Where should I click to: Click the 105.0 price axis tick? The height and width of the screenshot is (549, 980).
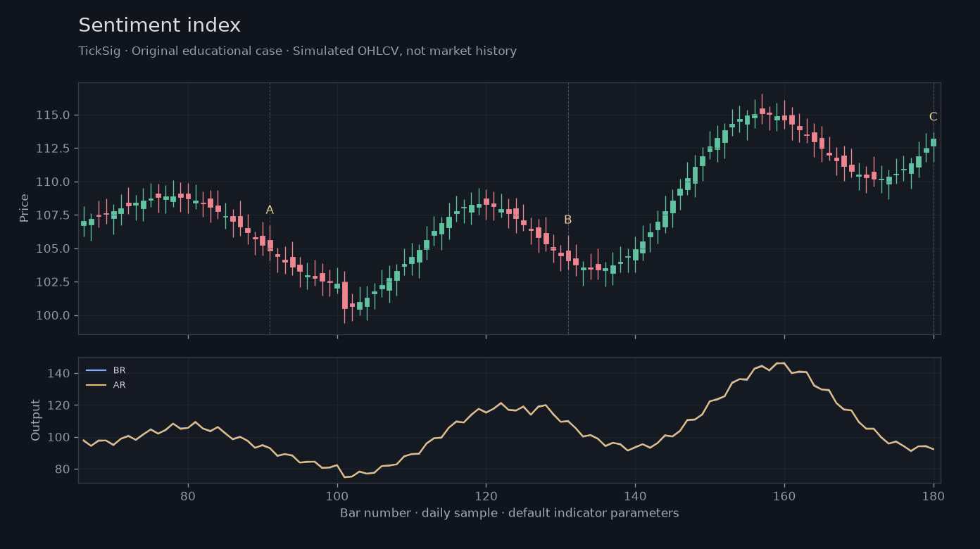[53, 248]
